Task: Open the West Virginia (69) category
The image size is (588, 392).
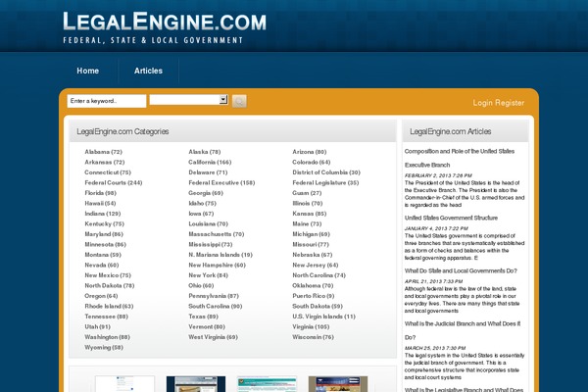Action: click(x=213, y=337)
